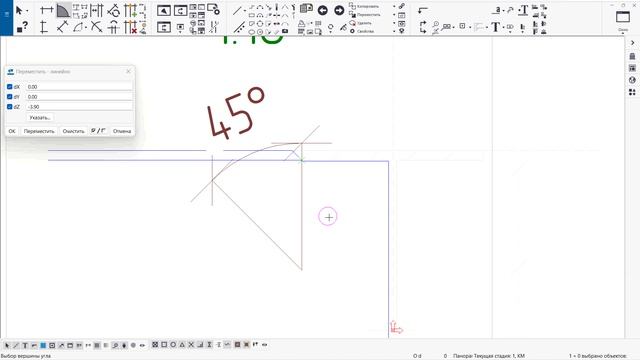Click the four-squares icon on right sidebar

pyautogui.click(x=632, y=92)
